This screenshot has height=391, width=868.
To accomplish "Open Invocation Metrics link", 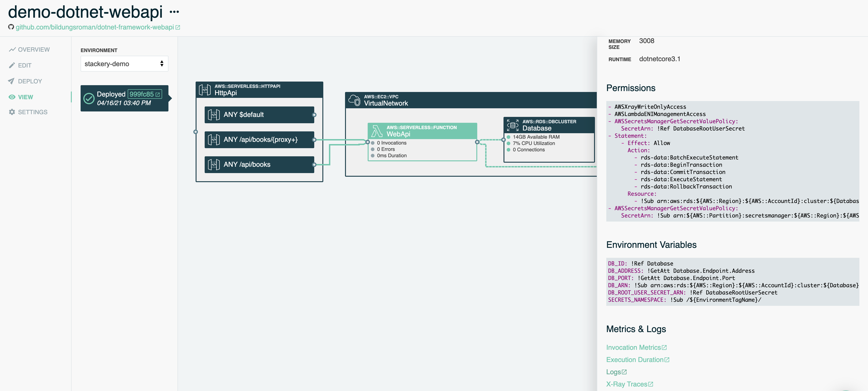I will [x=636, y=348].
